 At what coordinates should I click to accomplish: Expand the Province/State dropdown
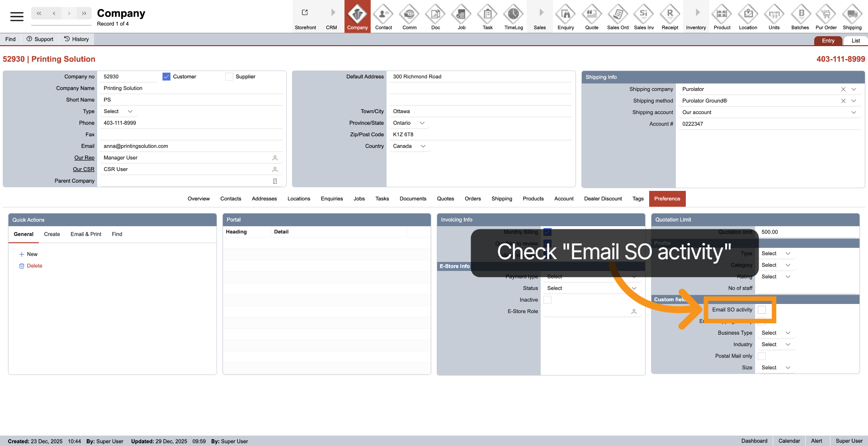pyautogui.click(x=422, y=123)
